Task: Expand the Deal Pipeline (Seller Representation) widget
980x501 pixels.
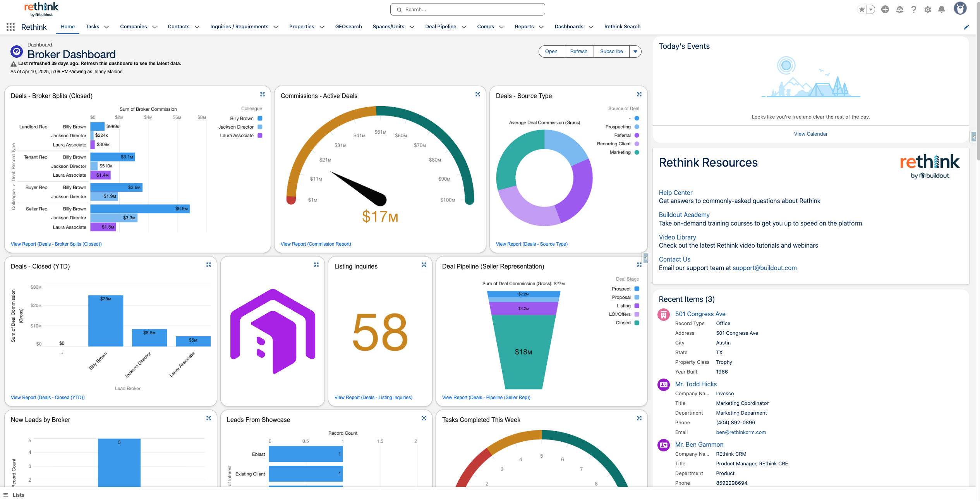Action: coord(639,265)
